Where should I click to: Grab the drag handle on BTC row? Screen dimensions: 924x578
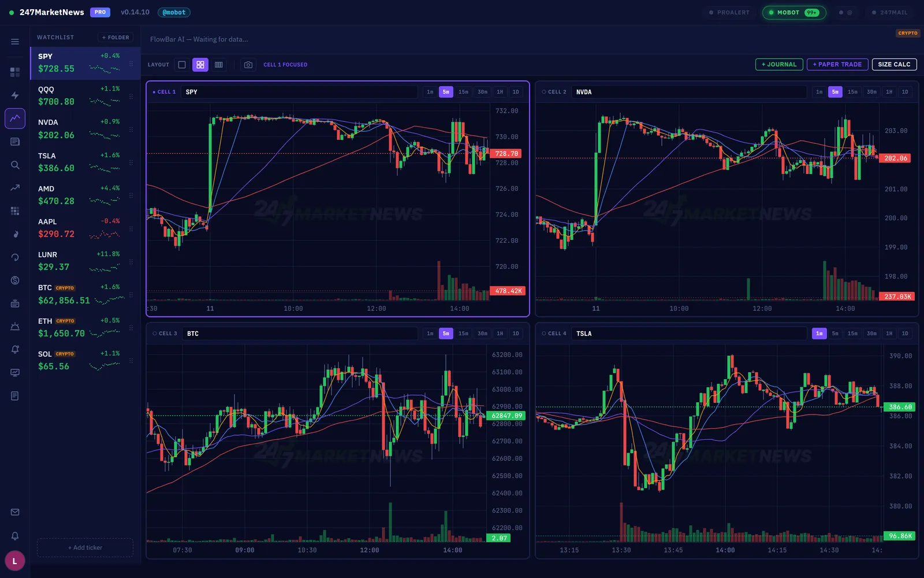[131, 295]
